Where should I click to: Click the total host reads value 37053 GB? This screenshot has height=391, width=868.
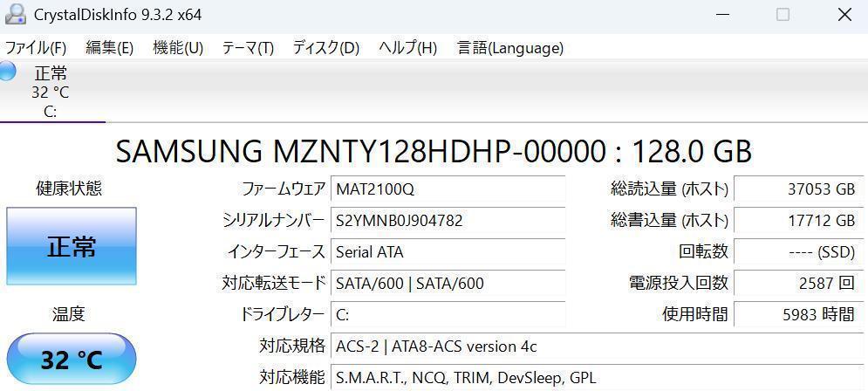[798, 189]
